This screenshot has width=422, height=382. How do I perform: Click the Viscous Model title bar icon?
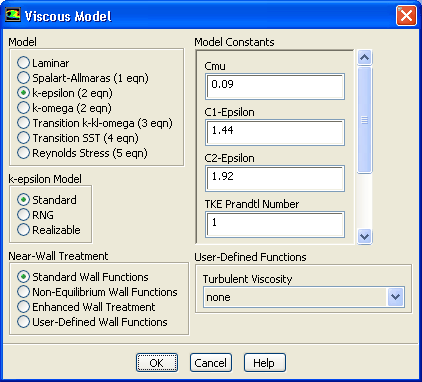point(13,15)
